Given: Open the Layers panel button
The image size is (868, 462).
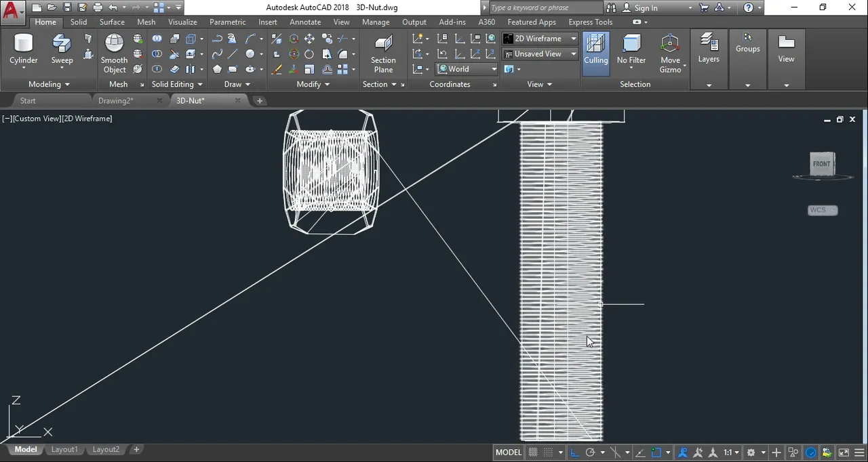Looking at the screenshot, I should [x=709, y=49].
